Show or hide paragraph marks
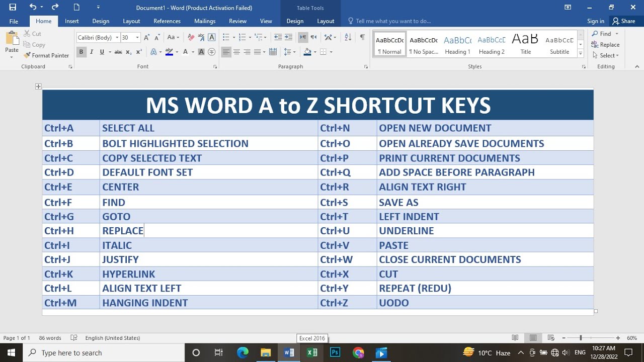The width and height of the screenshot is (644, 362). coord(362,37)
